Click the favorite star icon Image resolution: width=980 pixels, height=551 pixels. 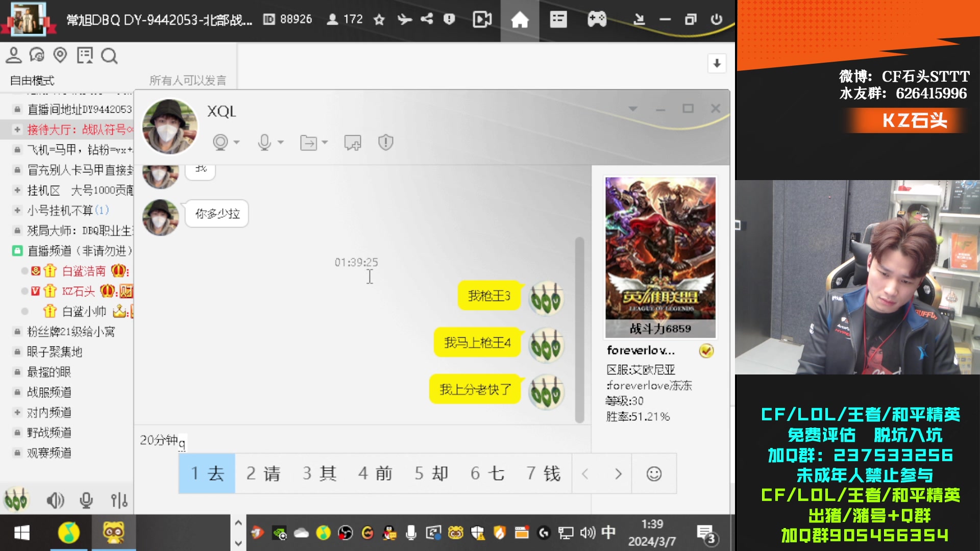(379, 20)
